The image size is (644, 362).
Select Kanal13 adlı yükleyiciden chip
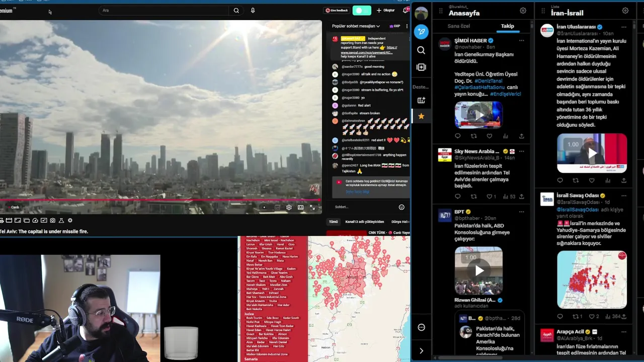point(364,222)
